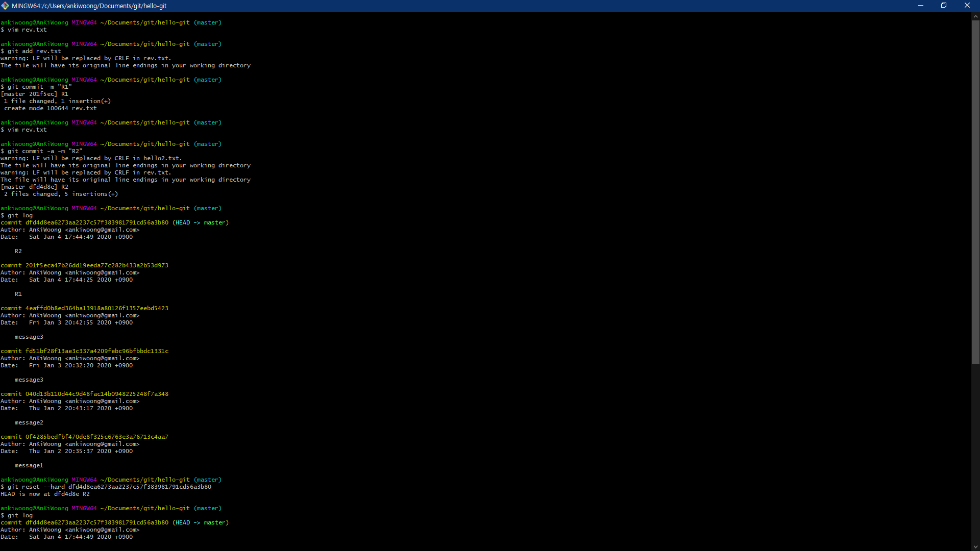
Task: Click the vertical scrollbar thumb
Action: coord(975,191)
